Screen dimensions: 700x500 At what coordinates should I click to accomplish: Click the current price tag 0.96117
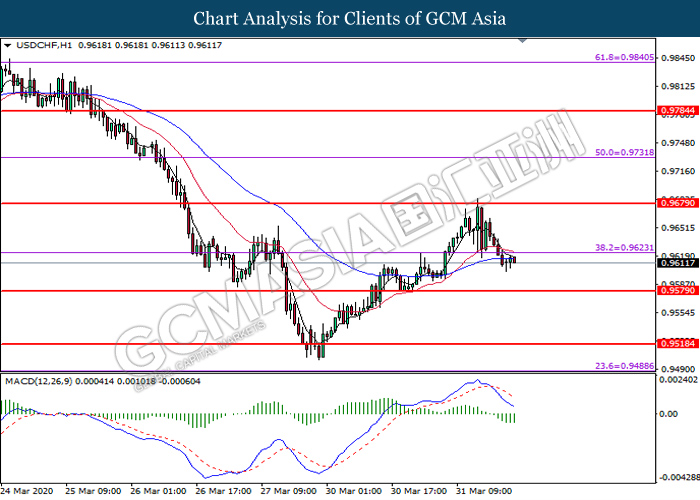[x=678, y=263]
